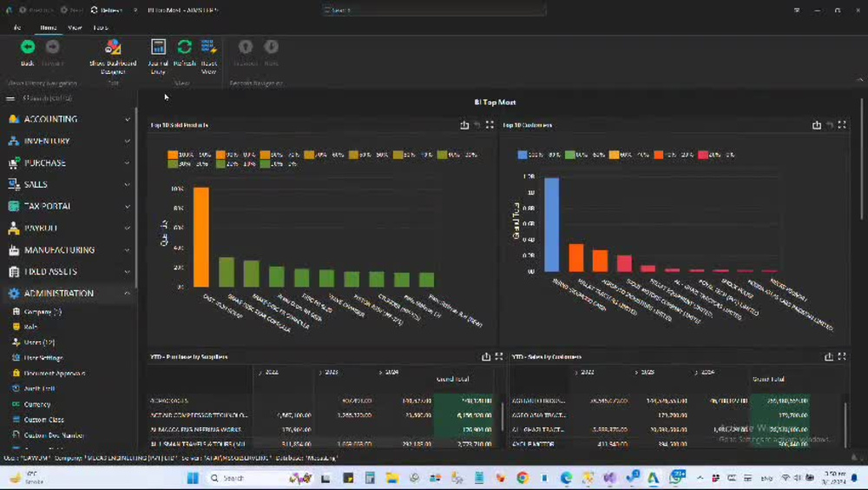868x490 pixels.
Task: Export the Top 10 Customers chart
Action: tap(817, 125)
